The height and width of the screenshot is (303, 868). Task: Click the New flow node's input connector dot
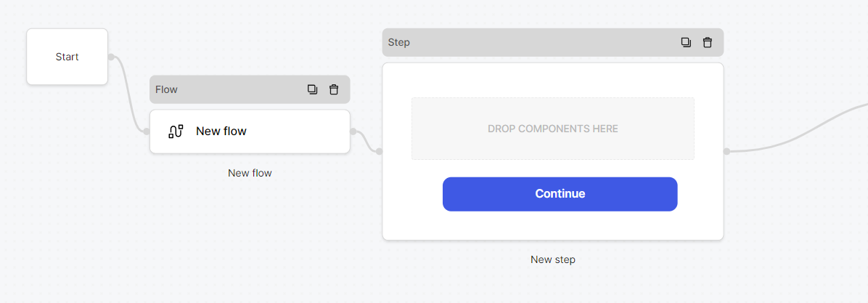coord(146,132)
